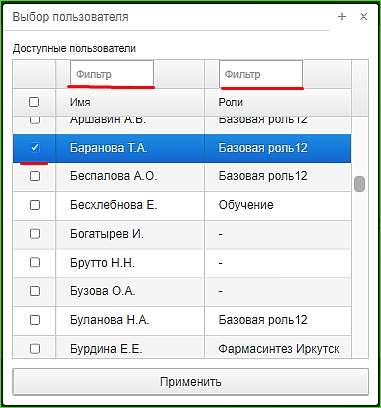Check the Бузова О.А. checkbox
This screenshot has height=408, width=381.
35,291
